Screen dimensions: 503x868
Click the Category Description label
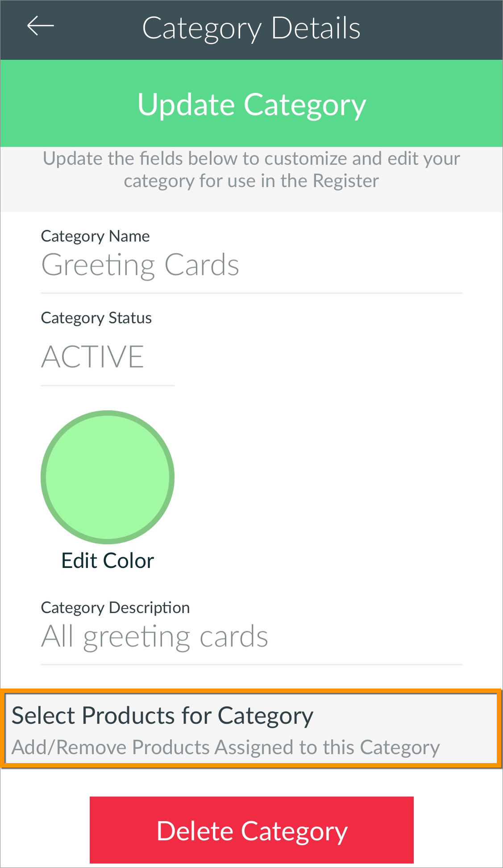click(x=115, y=608)
